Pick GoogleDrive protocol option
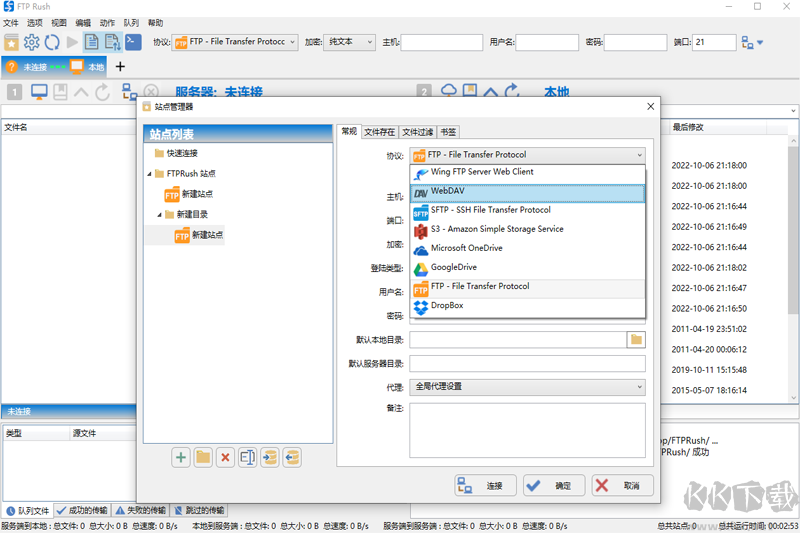This screenshot has height=533, width=800. pyautogui.click(x=528, y=268)
